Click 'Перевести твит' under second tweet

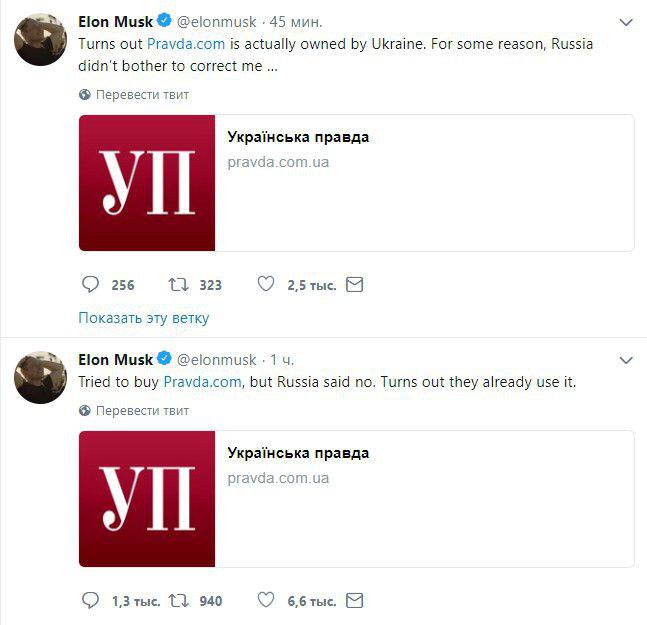pyautogui.click(x=141, y=411)
